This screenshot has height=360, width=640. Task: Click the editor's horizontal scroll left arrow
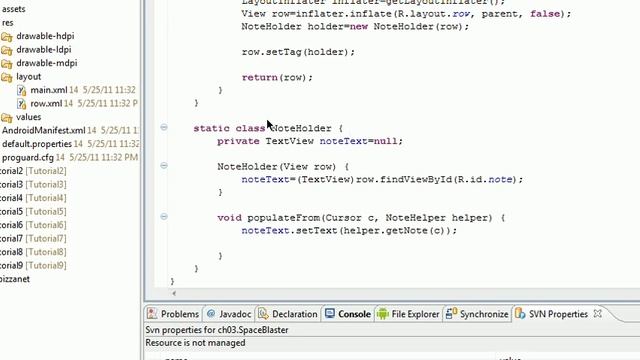click(x=174, y=293)
